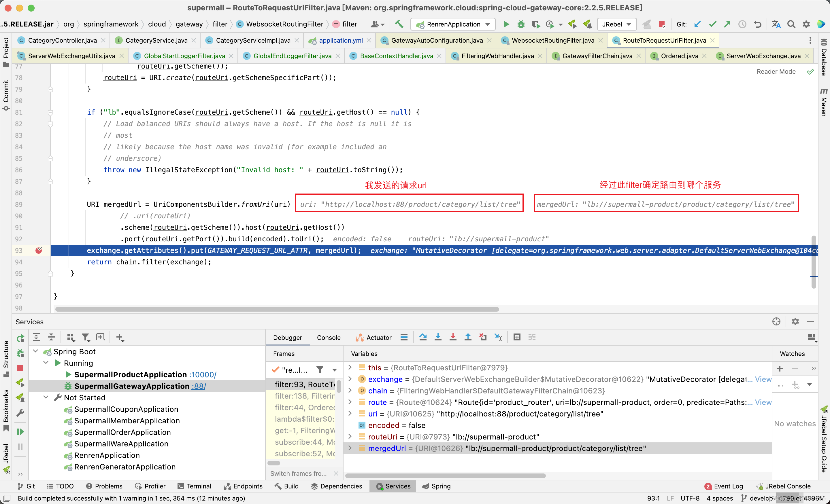The image size is (830, 504).
Task: Collapse the Spring Boot tree node
Action: tap(35, 351)
